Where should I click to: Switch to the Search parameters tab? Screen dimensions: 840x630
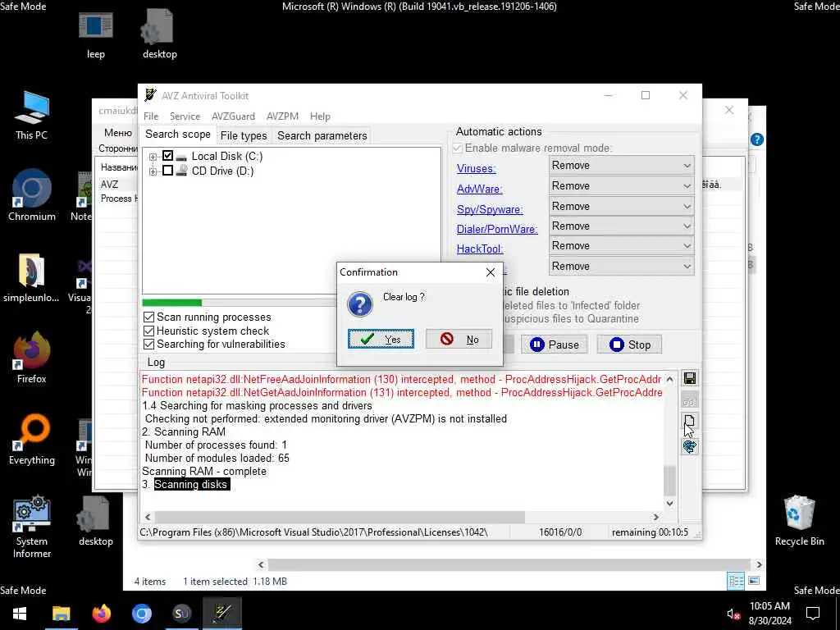pos(322,136)
